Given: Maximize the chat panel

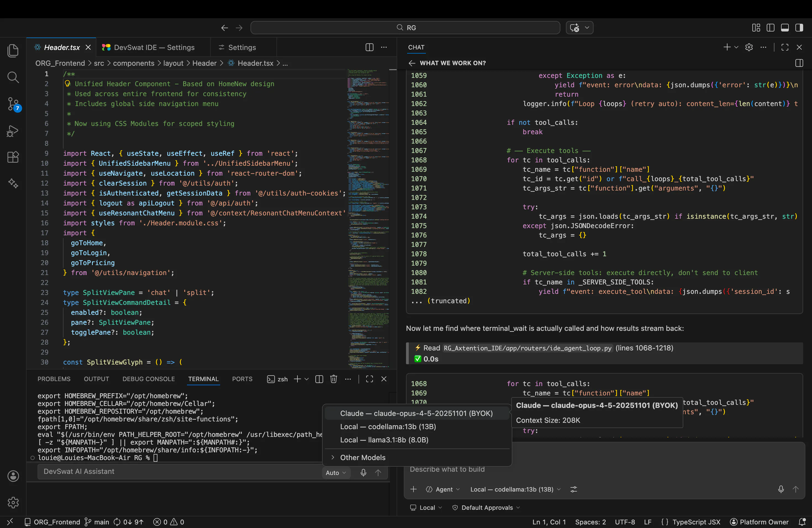Looking at the screenshot, I should click(x=785, y=47).
